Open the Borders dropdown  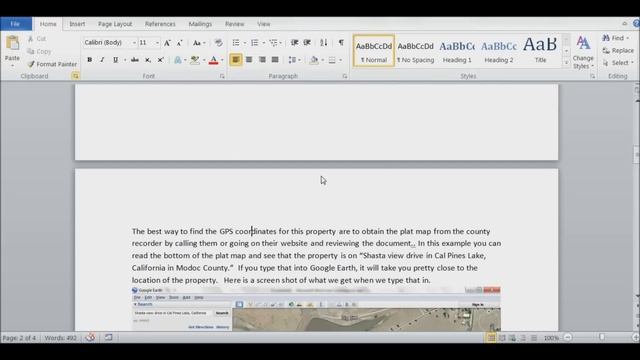click(x=340, y=60)
